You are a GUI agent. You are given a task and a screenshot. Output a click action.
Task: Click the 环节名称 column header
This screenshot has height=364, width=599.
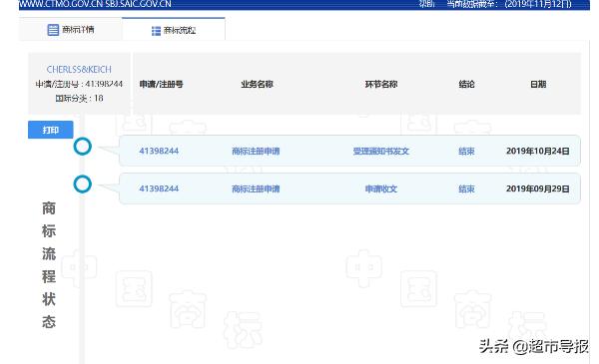point(381,85)
